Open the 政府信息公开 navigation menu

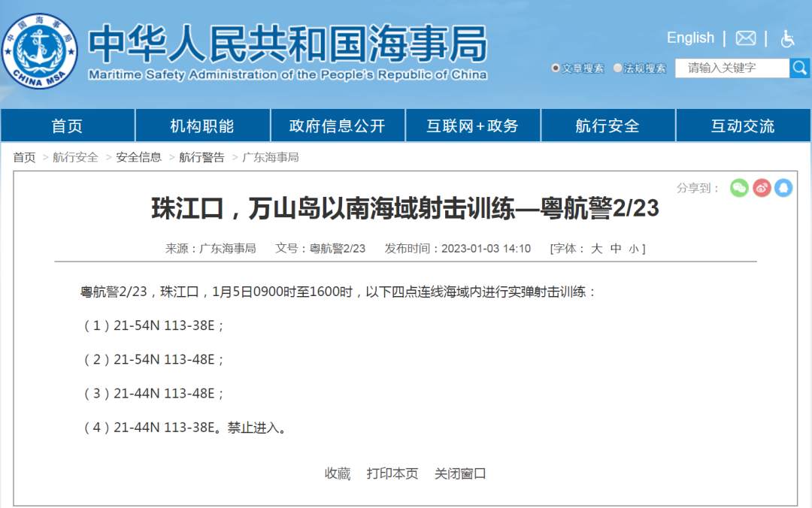(x=337, y=126)
